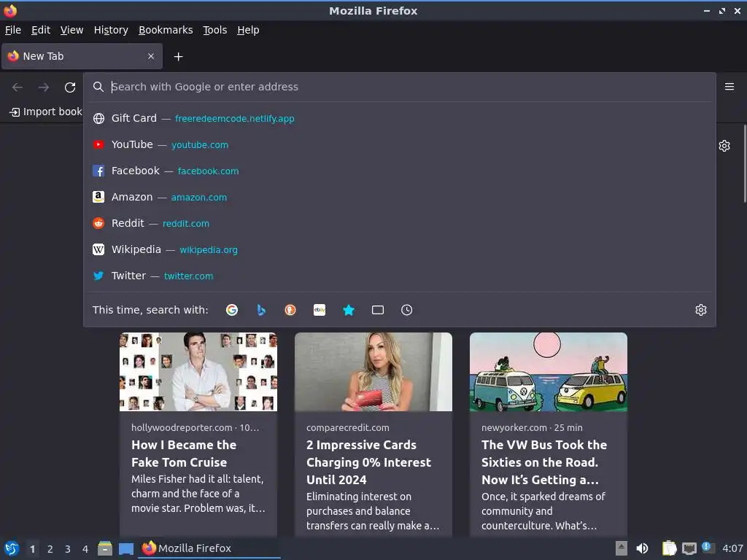Click the clipboard tray icon
The image size is (747, 560).
click(x=669, y=548)
